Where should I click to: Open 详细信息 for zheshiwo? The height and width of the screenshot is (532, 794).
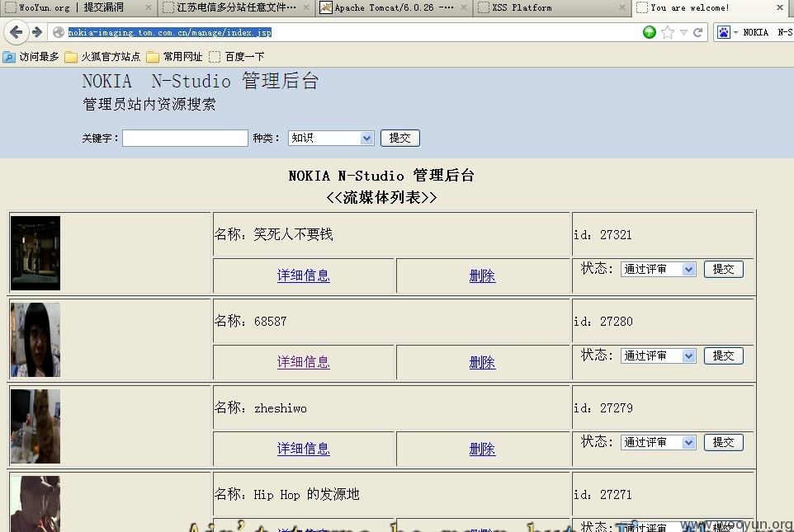tap(303, 449)
